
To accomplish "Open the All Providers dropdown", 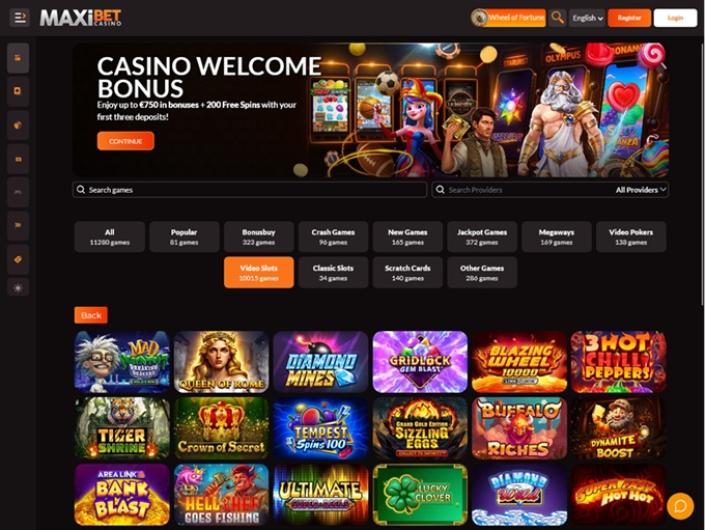I will point(641,190).
